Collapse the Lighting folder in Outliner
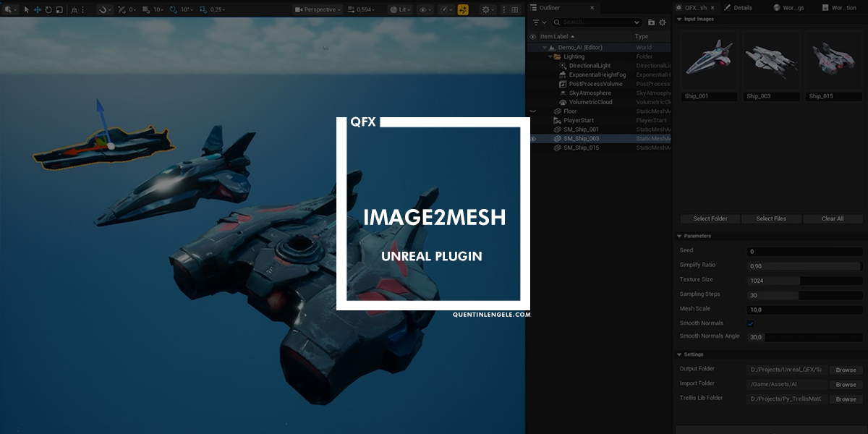This screenshot has height=434, width=868. [550, 56]
